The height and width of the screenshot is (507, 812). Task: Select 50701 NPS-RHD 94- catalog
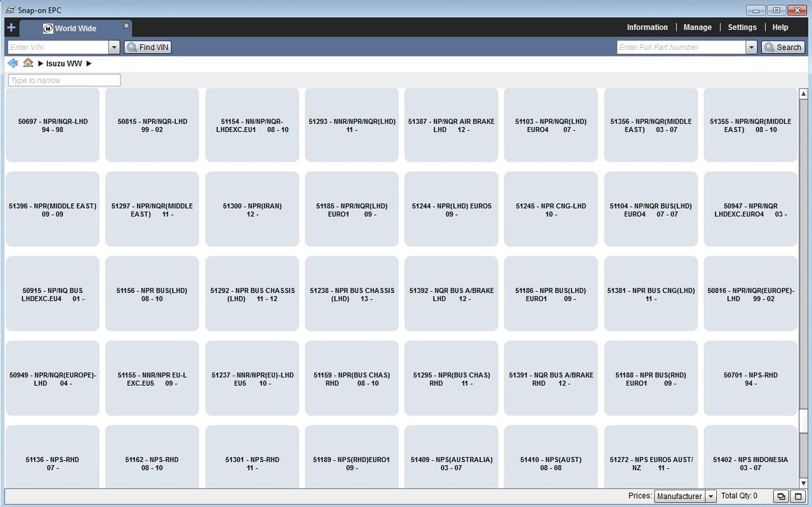point(750,378)
